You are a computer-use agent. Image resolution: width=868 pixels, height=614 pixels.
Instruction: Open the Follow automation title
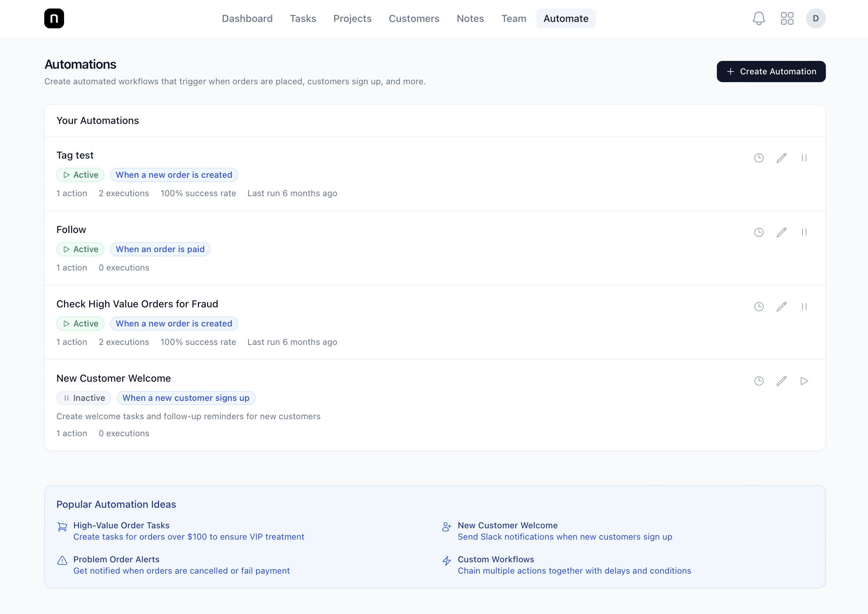point(71,230)
